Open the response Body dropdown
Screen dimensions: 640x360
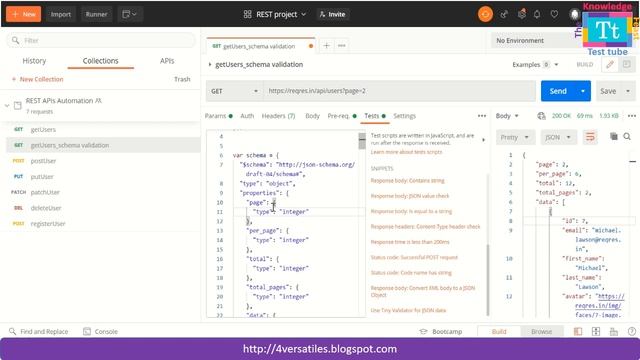[x=507, y=116]
